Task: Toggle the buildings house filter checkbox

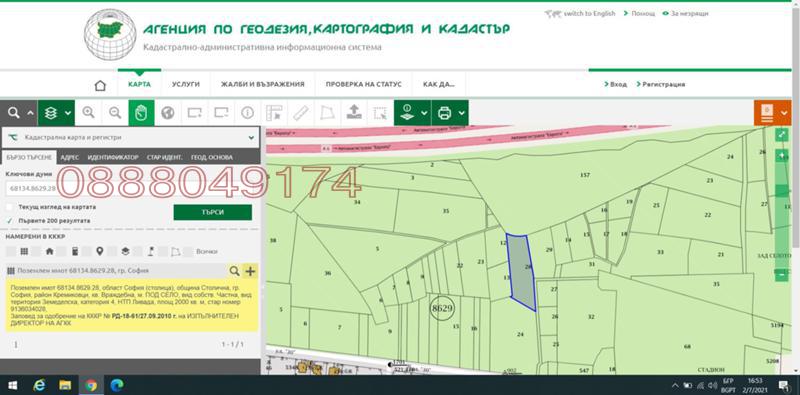Action: point(36,251)
